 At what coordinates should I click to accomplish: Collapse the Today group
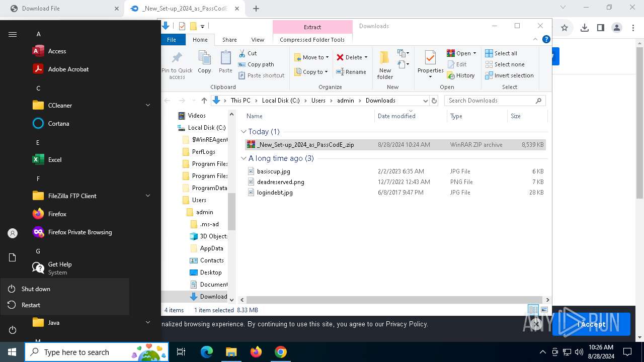tap(244, 132)
